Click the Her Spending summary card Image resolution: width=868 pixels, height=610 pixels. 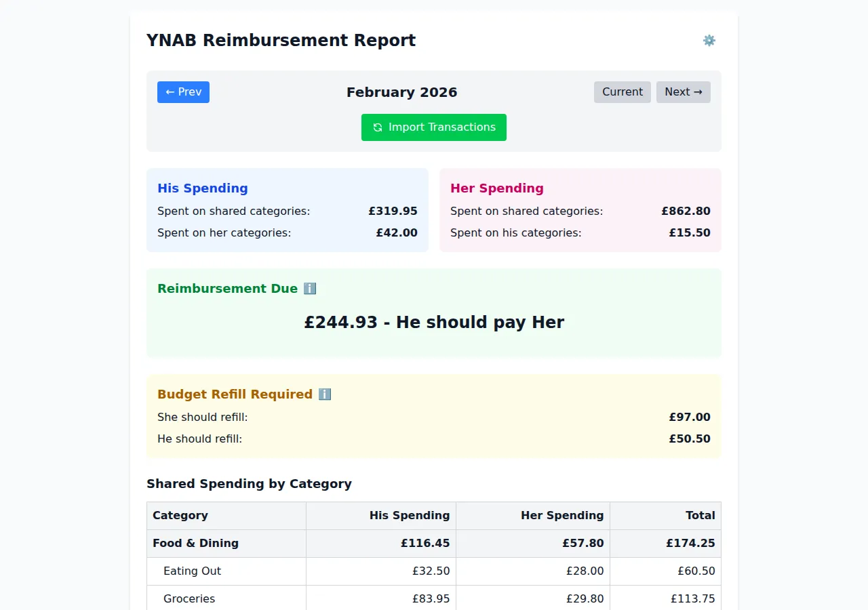(580, 210)
